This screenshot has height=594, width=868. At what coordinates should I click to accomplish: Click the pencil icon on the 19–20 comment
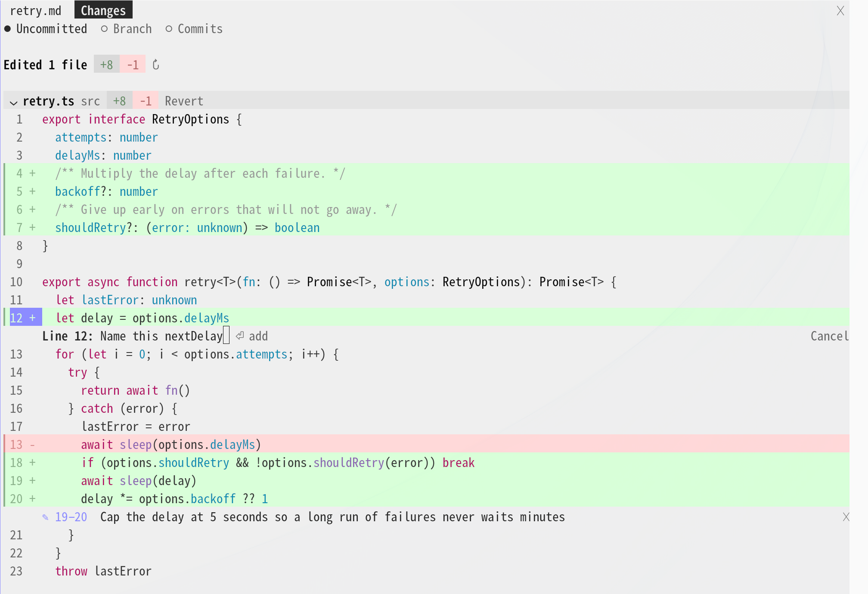pyautogui.click(x=46, y=517)
